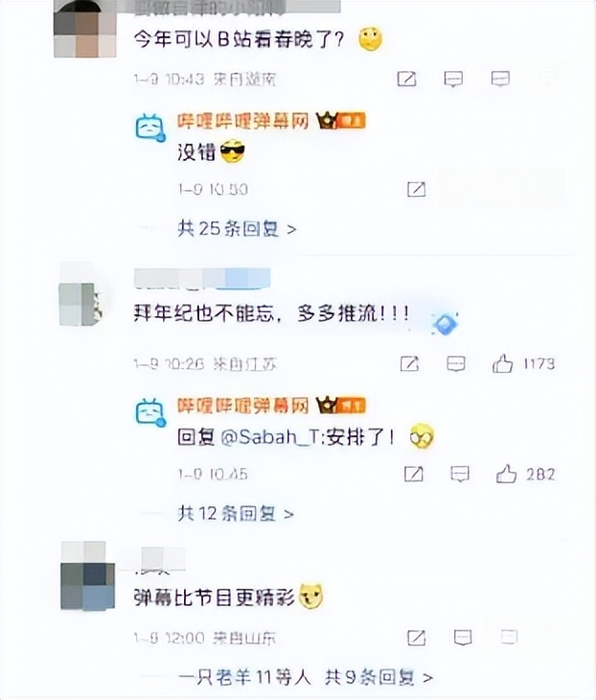Reply to Bilibili's 安排了 comment

460,474
